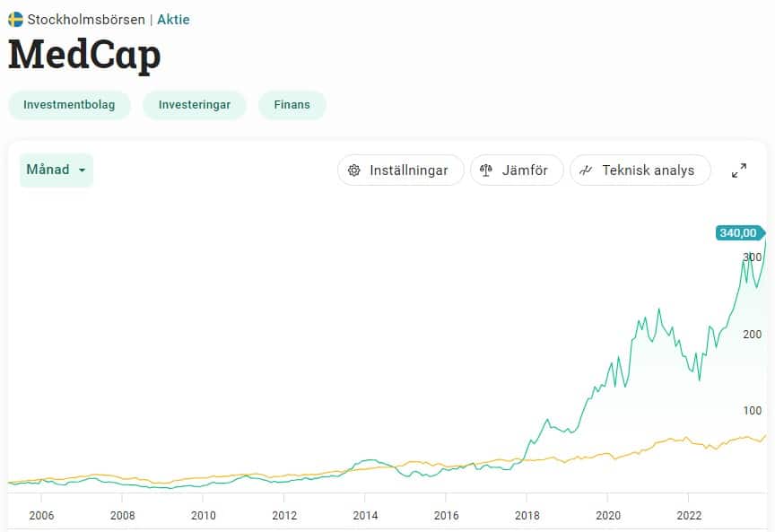Follow the Aktie link
The height and width of the screenshot is (532, 775).
[173, 19]
